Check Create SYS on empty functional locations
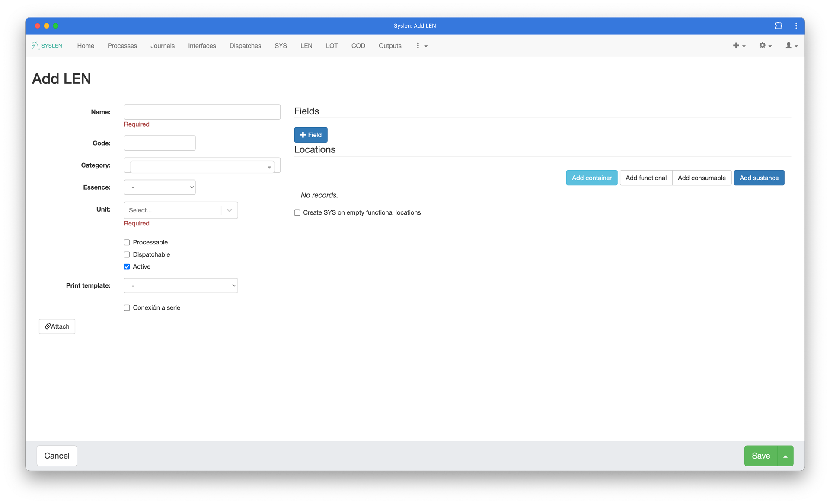This screenshot has height=504, width=830. point(297,213)
